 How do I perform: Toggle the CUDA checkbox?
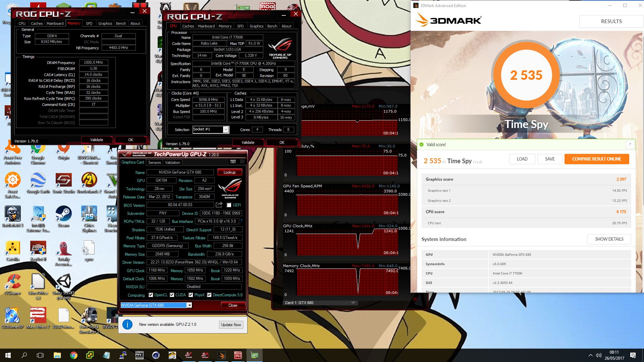pos(172,295)
